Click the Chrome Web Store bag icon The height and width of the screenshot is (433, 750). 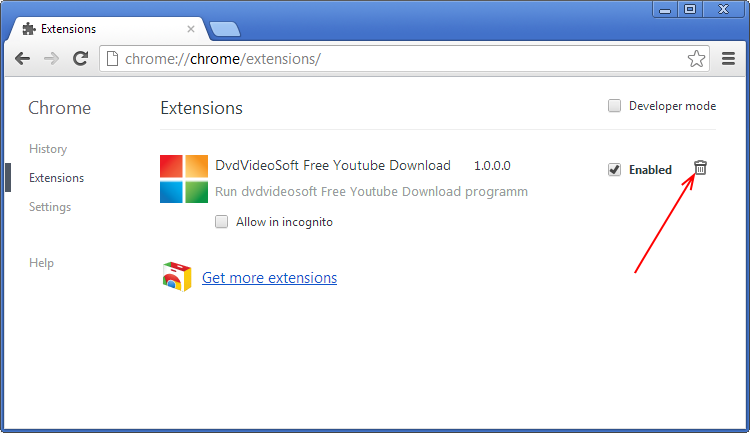pos(177,277)
